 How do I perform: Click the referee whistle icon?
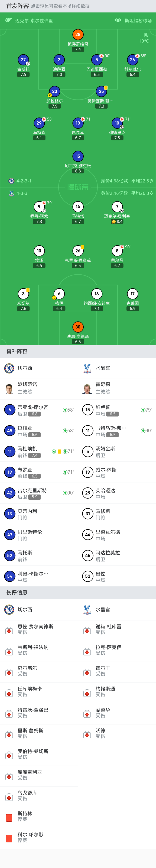click(8, 20)
